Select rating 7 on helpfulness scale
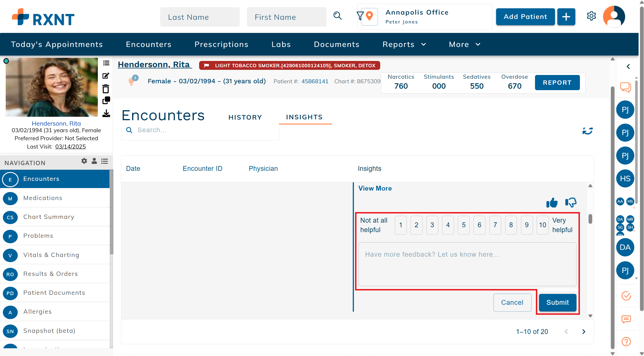 click(495, 225)
